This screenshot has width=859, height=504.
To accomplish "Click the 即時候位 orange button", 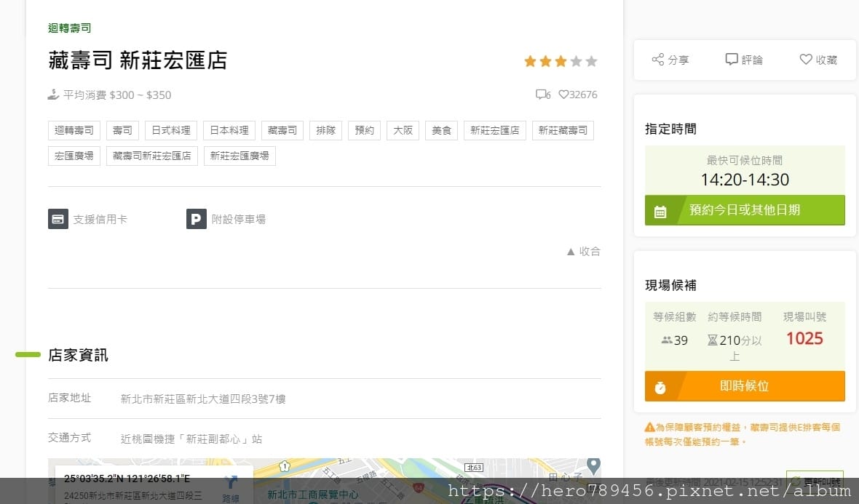I will [x=745, y=386].
